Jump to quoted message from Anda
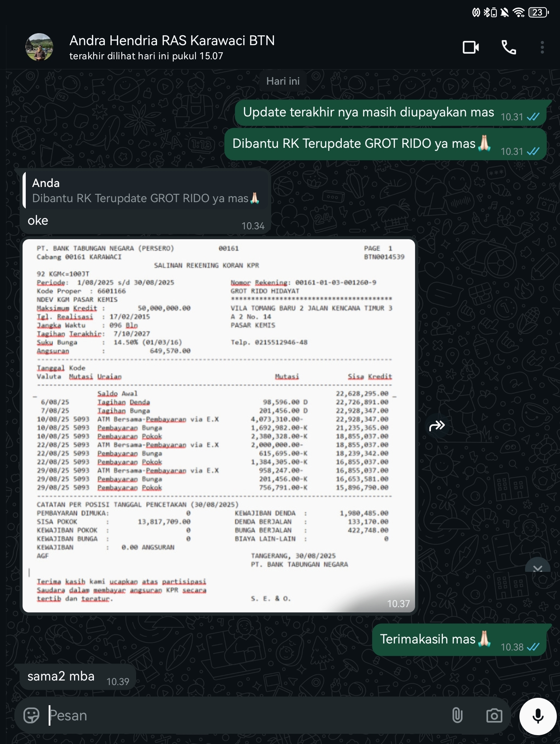The height and width of the screenshot is (744, 560). pyautogui.click(x=145, y=191)
